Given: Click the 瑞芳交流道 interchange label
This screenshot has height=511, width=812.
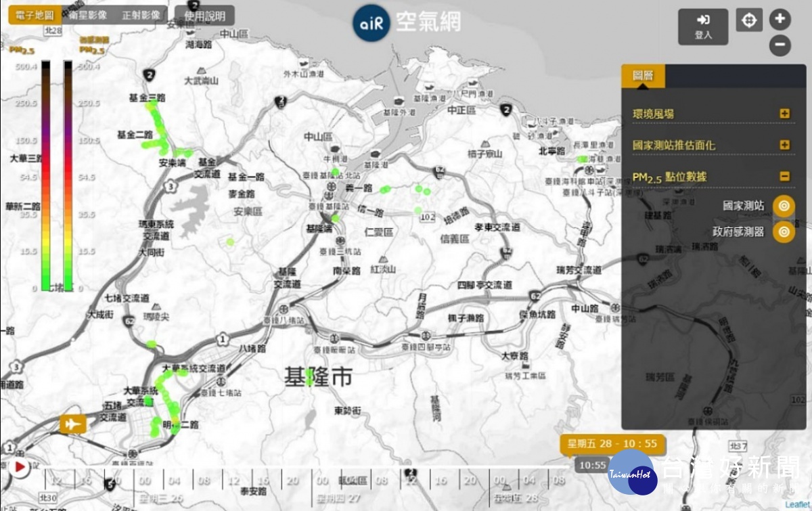Looking at the screenshot, I should (579, 270).
